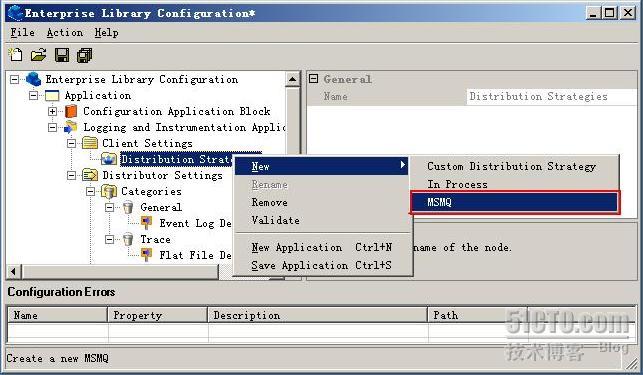Collapse the General category node

109,207
